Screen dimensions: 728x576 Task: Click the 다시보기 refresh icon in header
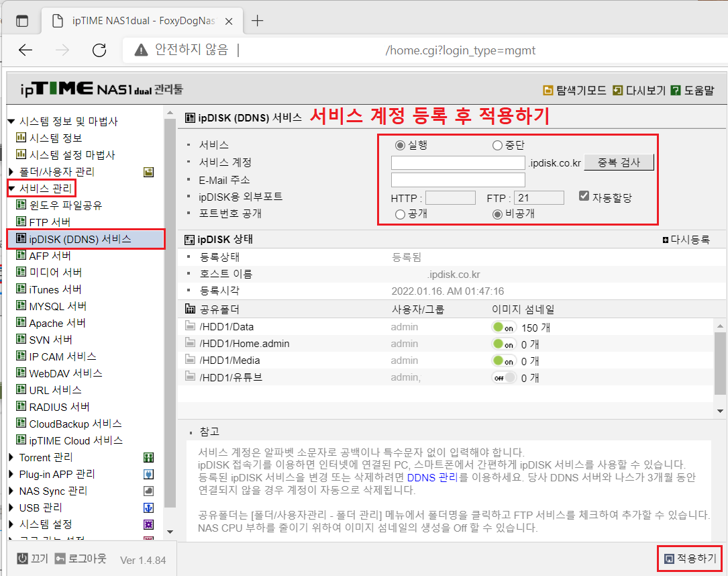click(617, 90)
